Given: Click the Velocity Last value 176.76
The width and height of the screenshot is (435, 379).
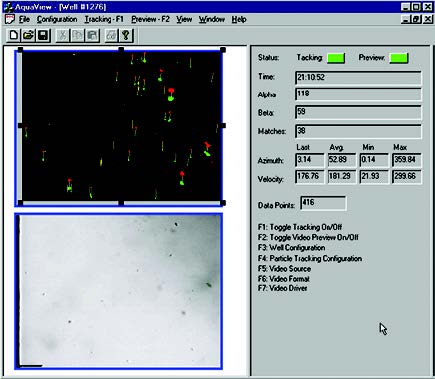Looking at the screenshot, I should (x=310, y=177).
